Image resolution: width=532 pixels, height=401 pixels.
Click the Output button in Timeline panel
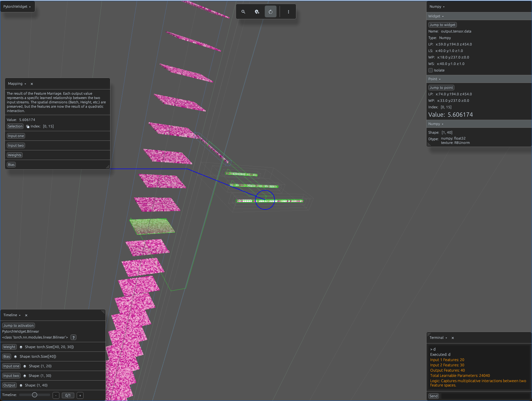pos(9,385)
